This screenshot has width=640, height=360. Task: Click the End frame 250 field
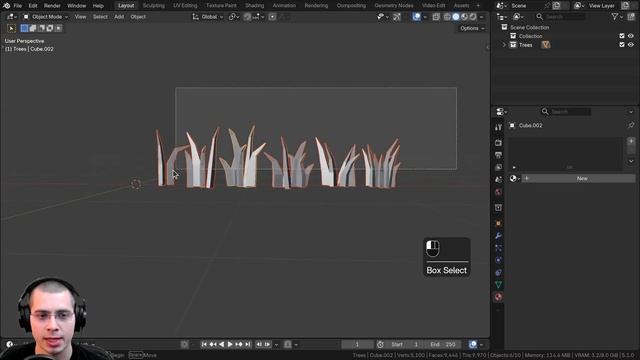445,344
